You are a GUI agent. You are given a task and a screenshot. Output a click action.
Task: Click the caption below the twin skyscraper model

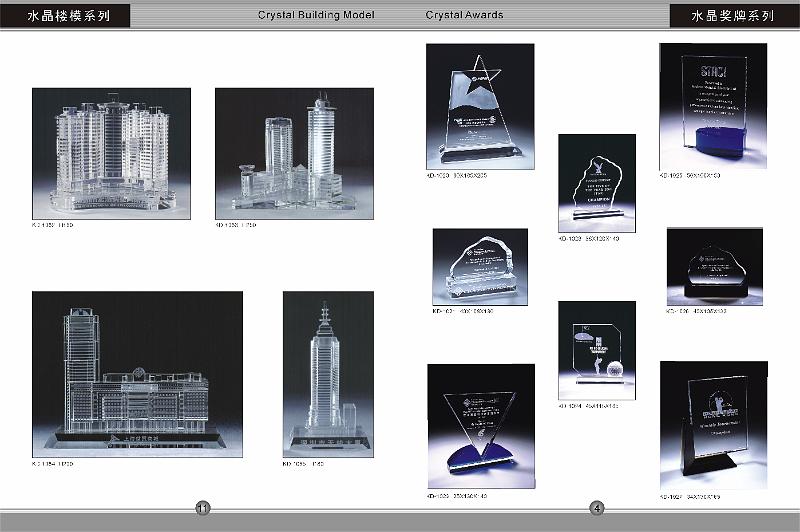point(237,226)
